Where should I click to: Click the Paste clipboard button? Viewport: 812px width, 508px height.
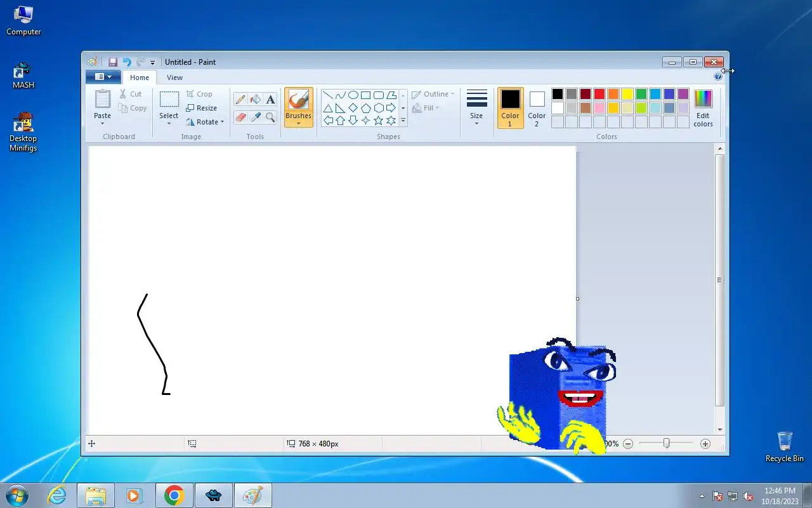click(x=103, y=100)
